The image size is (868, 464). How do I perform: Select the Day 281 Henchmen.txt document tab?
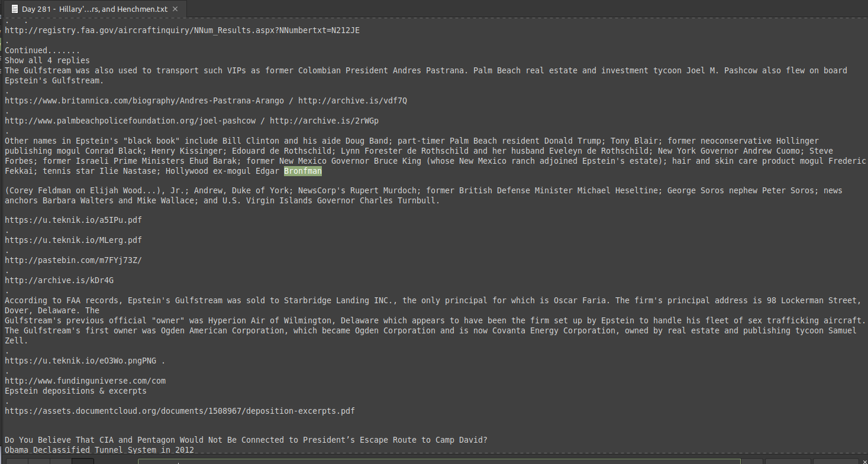(x=95, y=9)
